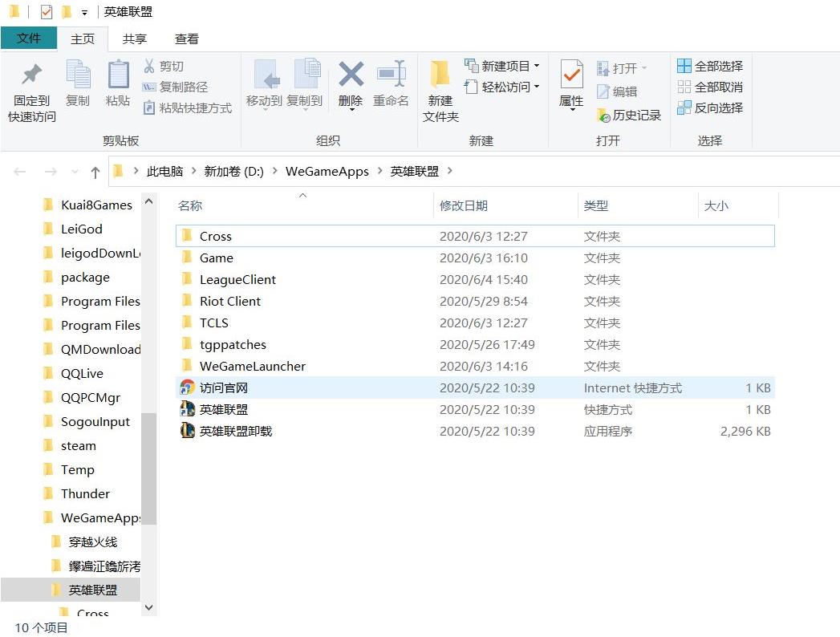Click the Delete (删除) icon
Image resolution: width=840 pixels, height=637 pixels.
(x=351, y=84)
